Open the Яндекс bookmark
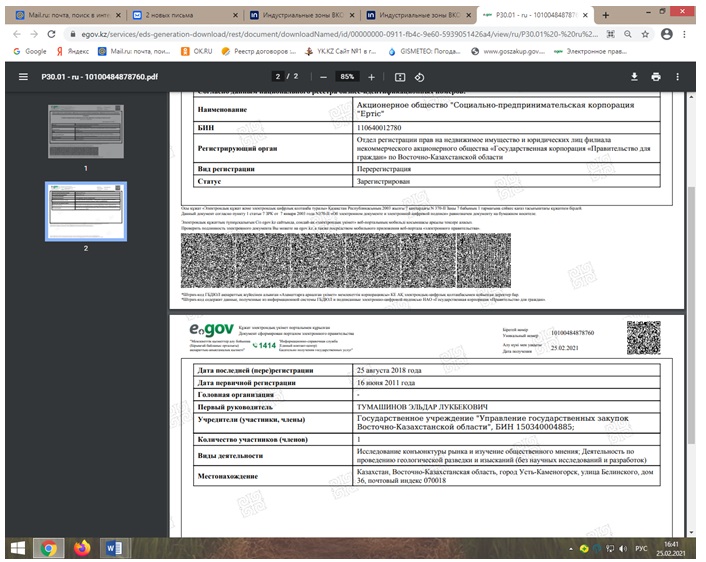The width and height of the screenshot is (706, 562). point(72,52)
